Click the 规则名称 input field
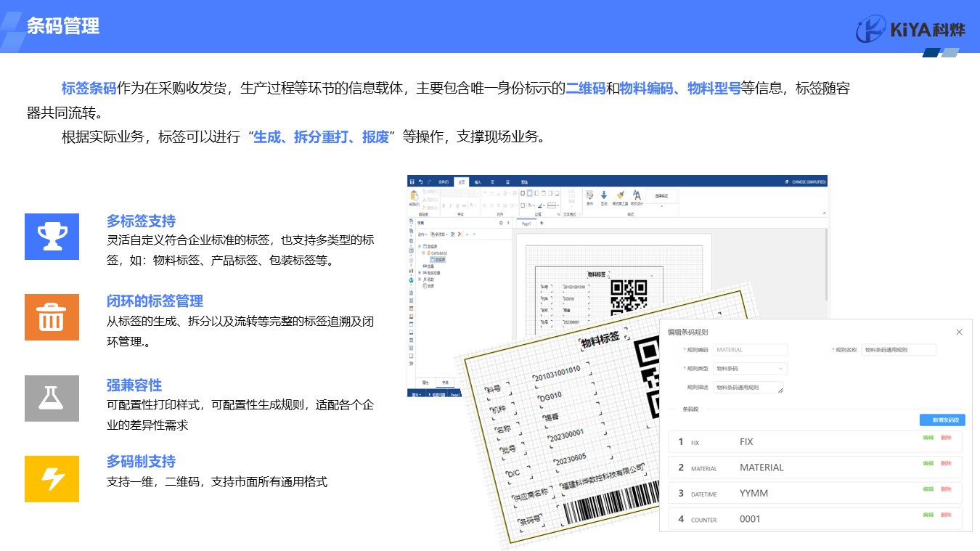 (x=898, y=350)
